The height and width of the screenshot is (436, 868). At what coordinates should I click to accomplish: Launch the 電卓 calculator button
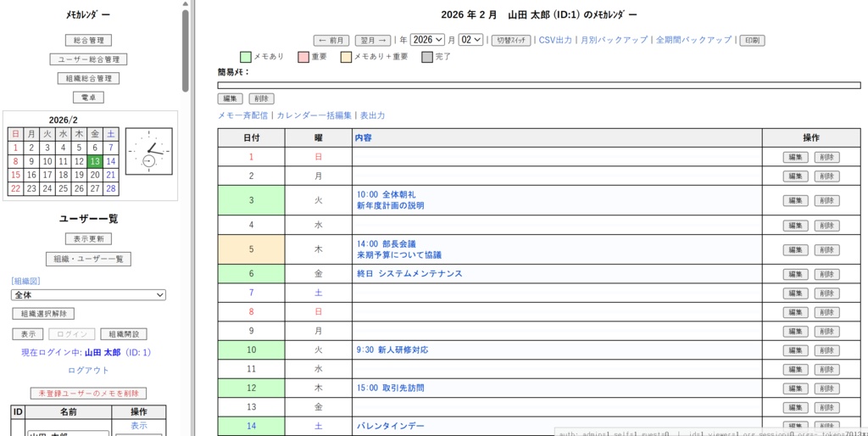point(88,98)
